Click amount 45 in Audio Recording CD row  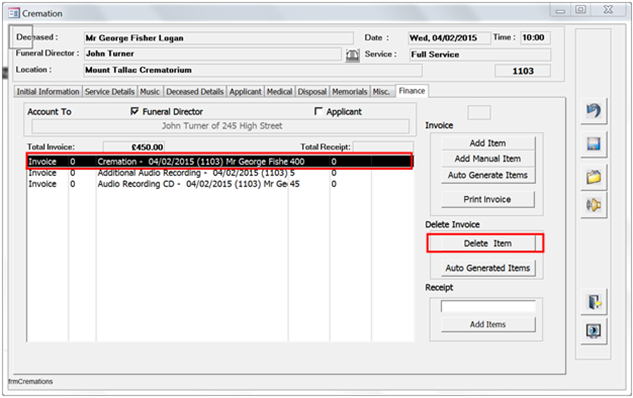point(295,184)
